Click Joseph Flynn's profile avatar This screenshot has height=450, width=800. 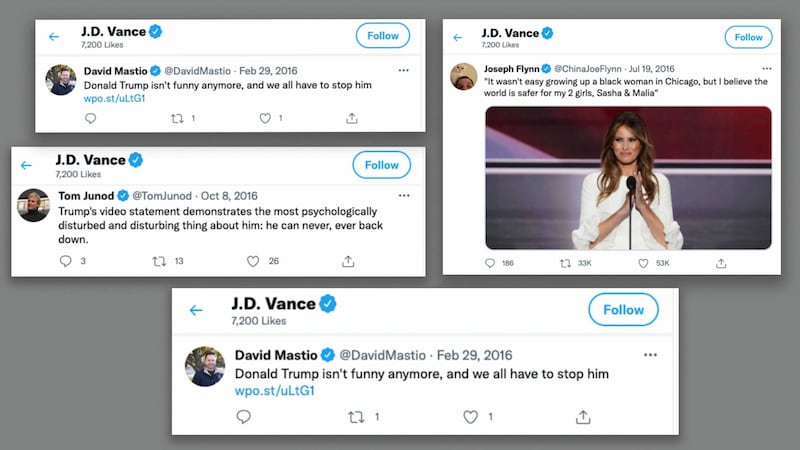click(463, 75)
